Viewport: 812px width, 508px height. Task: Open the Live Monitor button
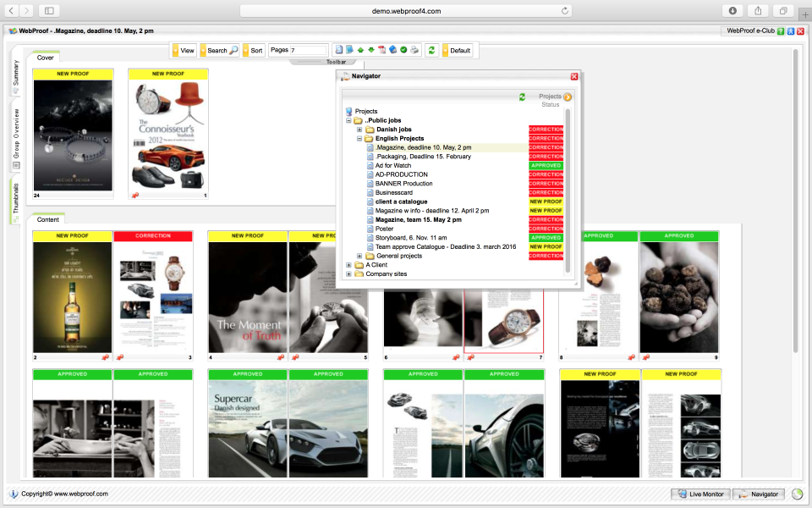(700, 494)
